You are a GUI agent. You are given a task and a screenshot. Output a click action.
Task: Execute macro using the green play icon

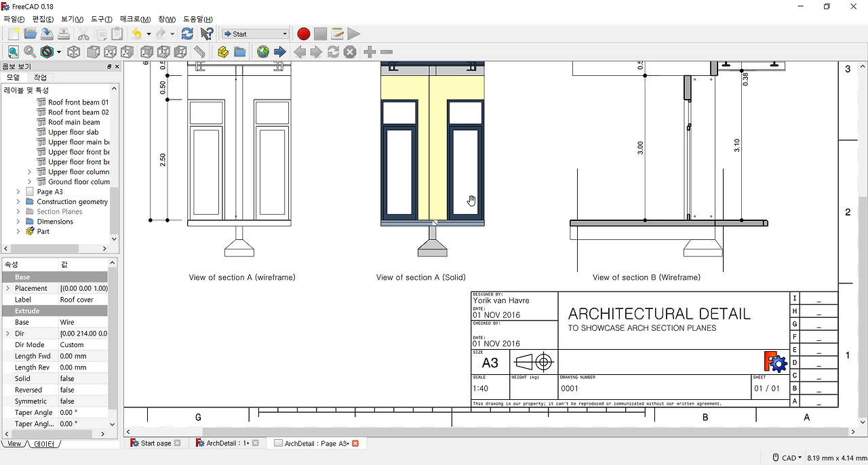(353, 33)
